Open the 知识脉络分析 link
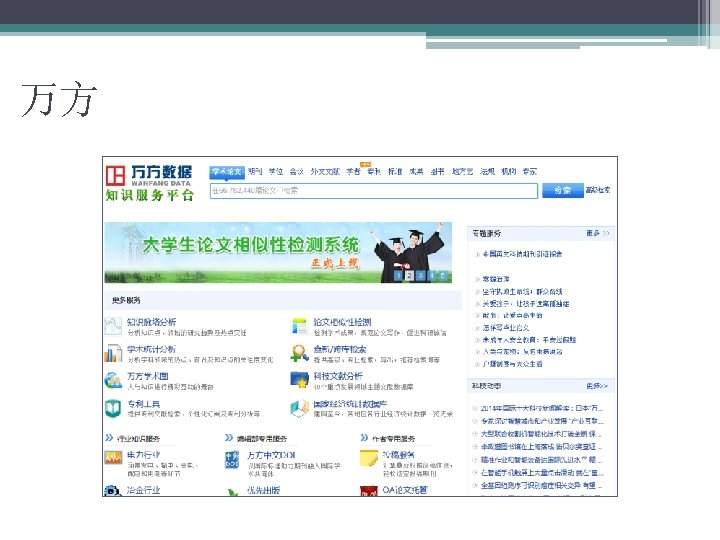This screenshot has width=720, height=540. [152, 322]
